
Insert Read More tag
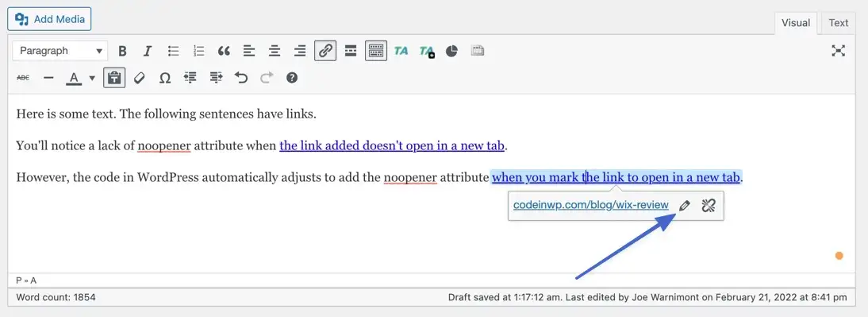tap(351, 51)
